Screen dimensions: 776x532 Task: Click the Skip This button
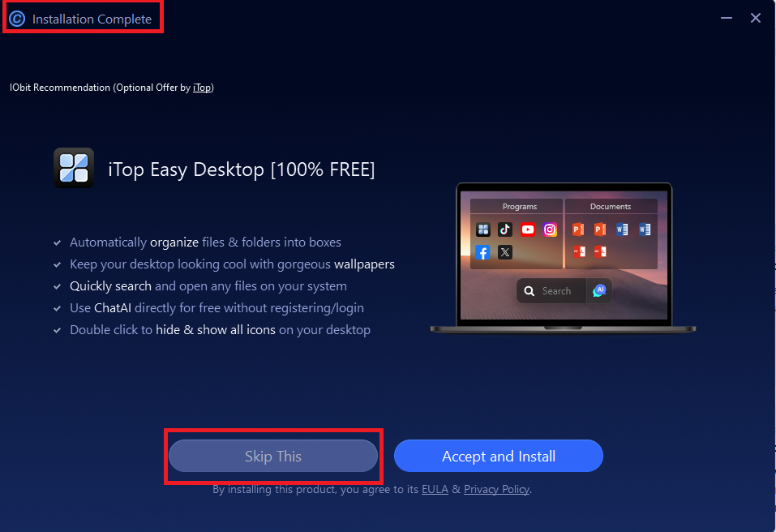pos(273,456)
